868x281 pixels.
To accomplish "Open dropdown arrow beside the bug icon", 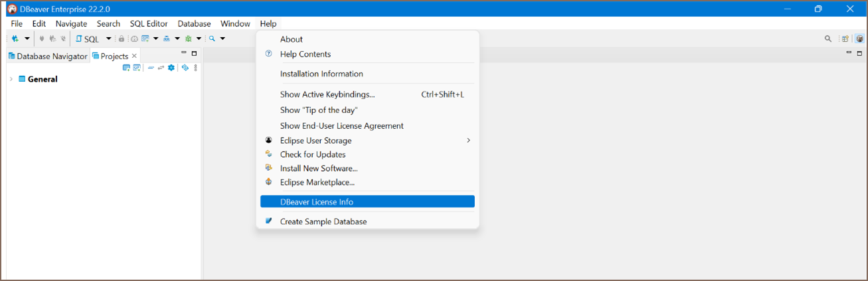I will pyautogui.click(x=199, y=39).
